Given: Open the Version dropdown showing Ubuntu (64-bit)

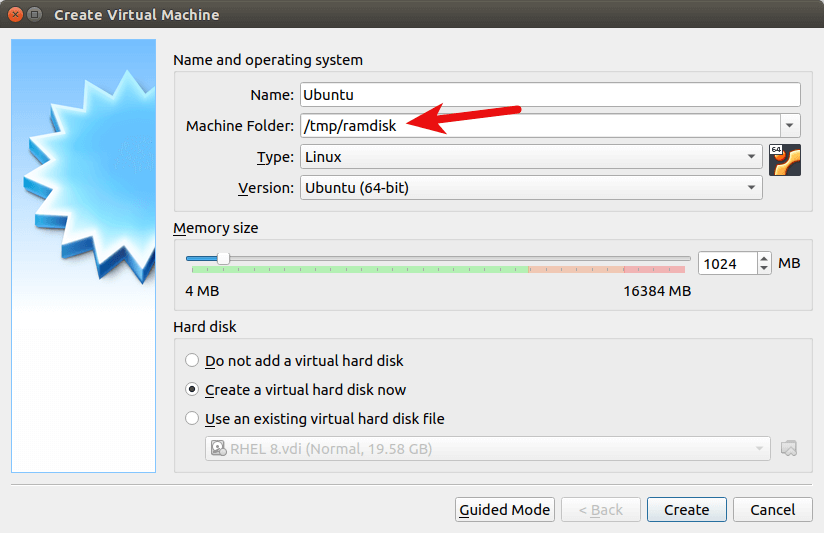Looking at the screenshot, I should pyautogui.click(x=530, y=188).
